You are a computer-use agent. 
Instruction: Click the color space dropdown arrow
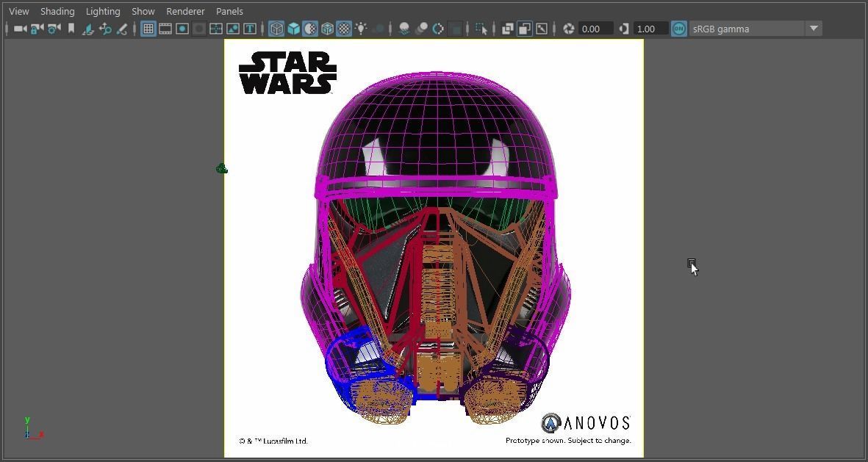pyautogui.click(x=814, y=29)
